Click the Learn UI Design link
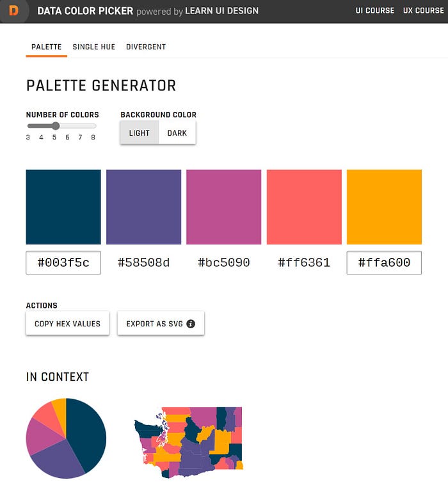Screen dimensions: 448x494 222,11
